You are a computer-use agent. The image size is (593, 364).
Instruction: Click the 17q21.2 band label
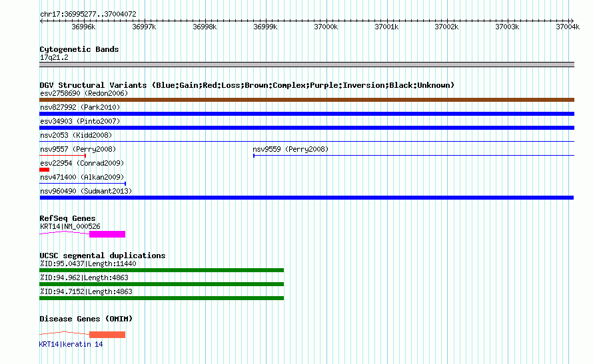(x=54, y=57)
